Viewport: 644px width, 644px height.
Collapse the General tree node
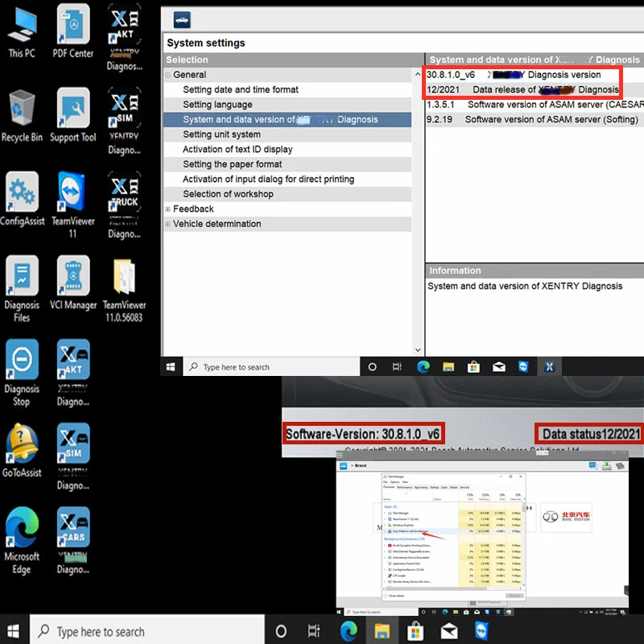tap(167, 75)
